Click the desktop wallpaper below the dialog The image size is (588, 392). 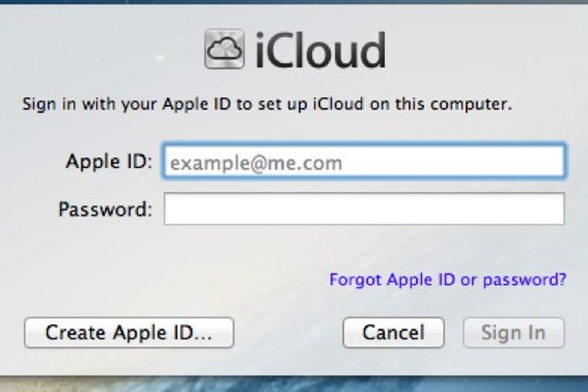tap(294, 384)
